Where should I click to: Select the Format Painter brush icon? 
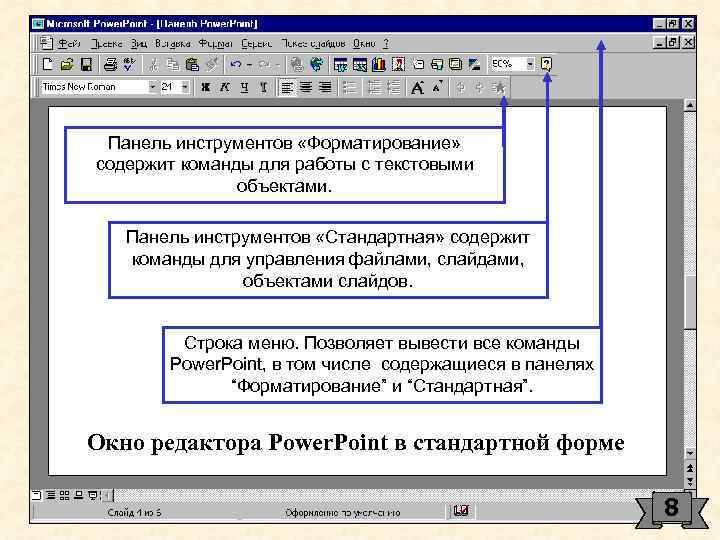[x=211, y=64]
